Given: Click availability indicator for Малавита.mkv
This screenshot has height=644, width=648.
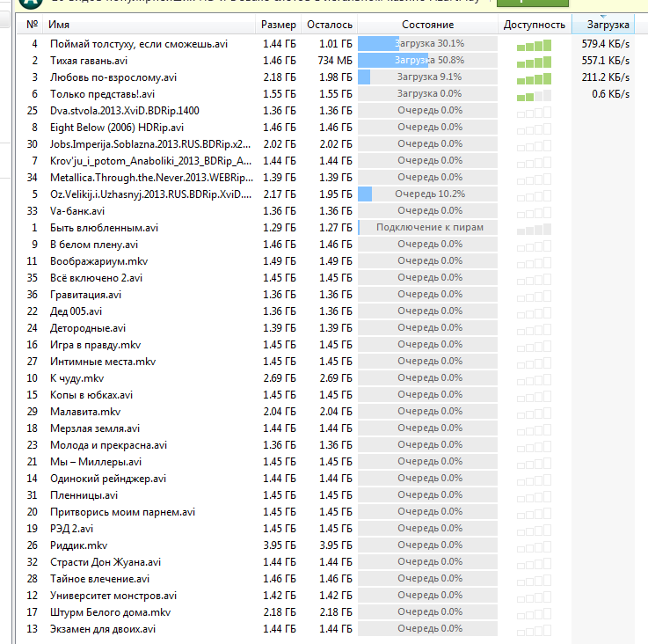Looking at the screenshot, I should 534,412.
